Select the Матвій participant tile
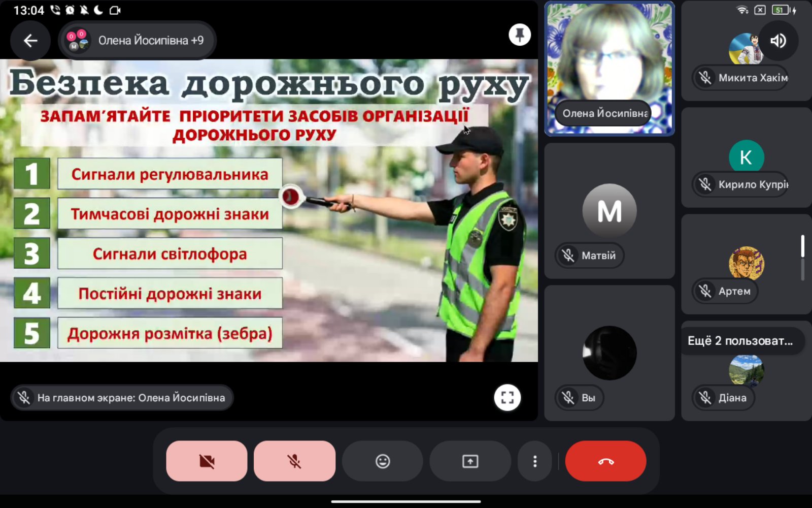Screen dimensions: 812x508 610,211
